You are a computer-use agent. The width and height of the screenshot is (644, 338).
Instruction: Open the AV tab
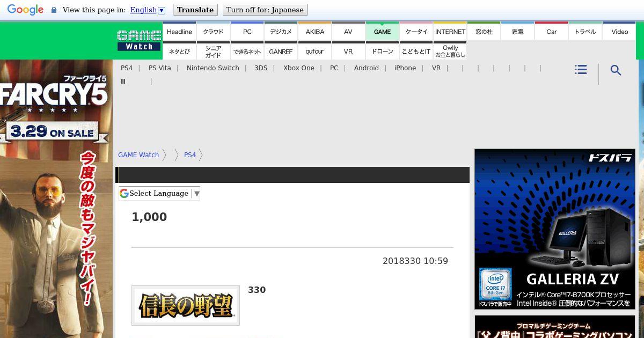coord(348,32)
